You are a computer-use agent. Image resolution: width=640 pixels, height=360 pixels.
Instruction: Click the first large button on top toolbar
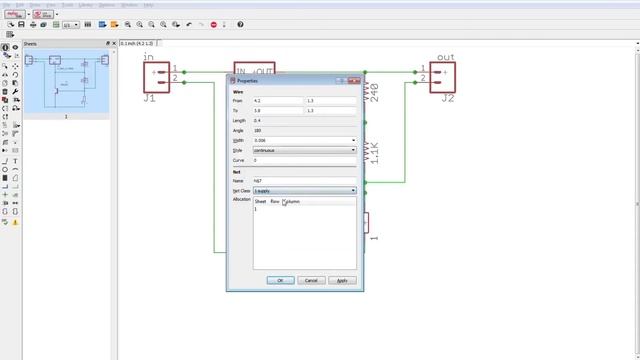[x=15, y=14]
